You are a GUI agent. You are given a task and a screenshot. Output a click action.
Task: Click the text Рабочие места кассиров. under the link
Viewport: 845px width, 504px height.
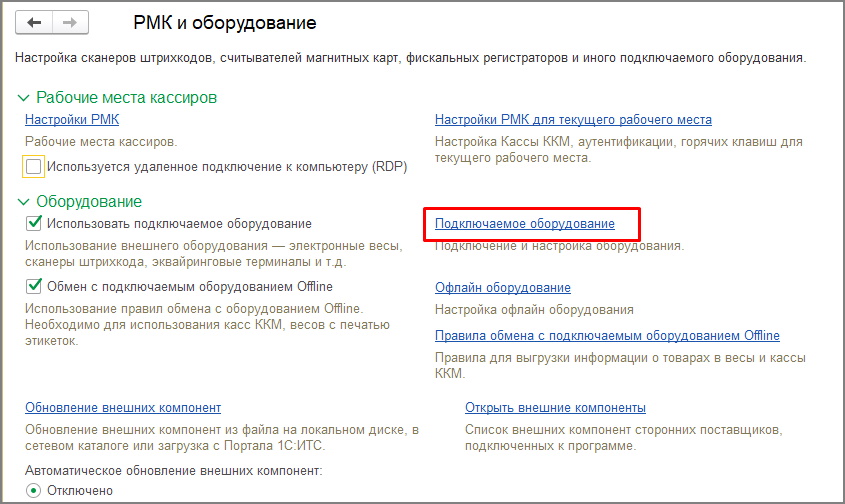[101, 142]
